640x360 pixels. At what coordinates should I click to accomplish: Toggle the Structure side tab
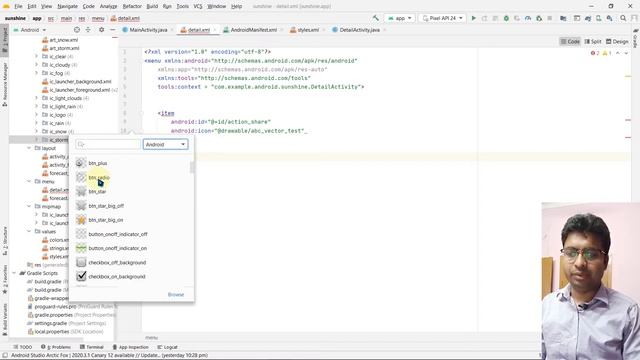click(x=4, y=241)
